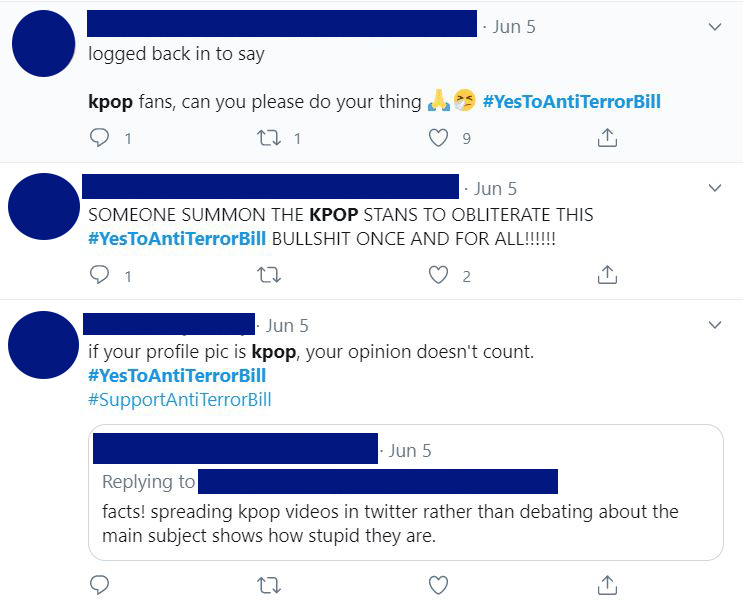Open the #SupportAntiTerrorBill hashtag link
Image resolution: width=743 pixels, height=609 pixels.
(x=179, y=400)
